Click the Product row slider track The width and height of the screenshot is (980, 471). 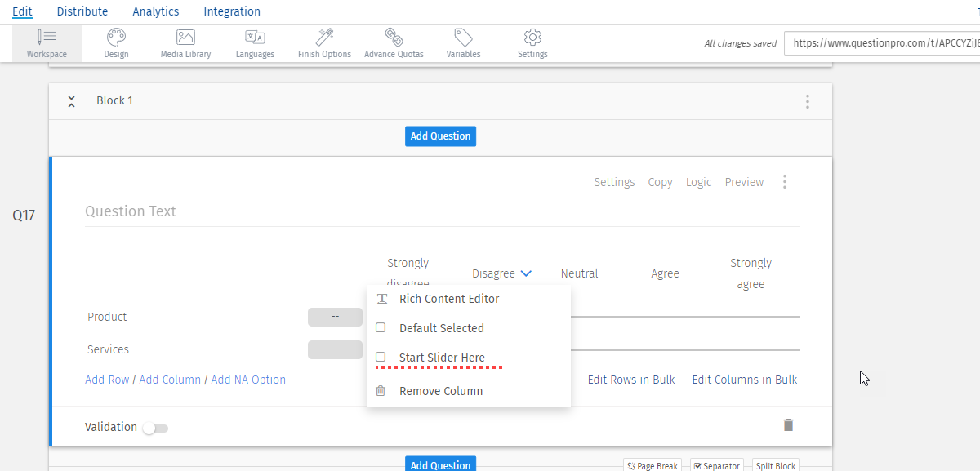(684, 317)
